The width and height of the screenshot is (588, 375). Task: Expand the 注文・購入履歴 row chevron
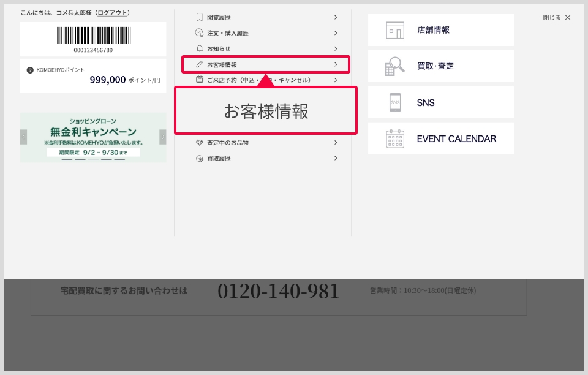[x=336, y=33]
